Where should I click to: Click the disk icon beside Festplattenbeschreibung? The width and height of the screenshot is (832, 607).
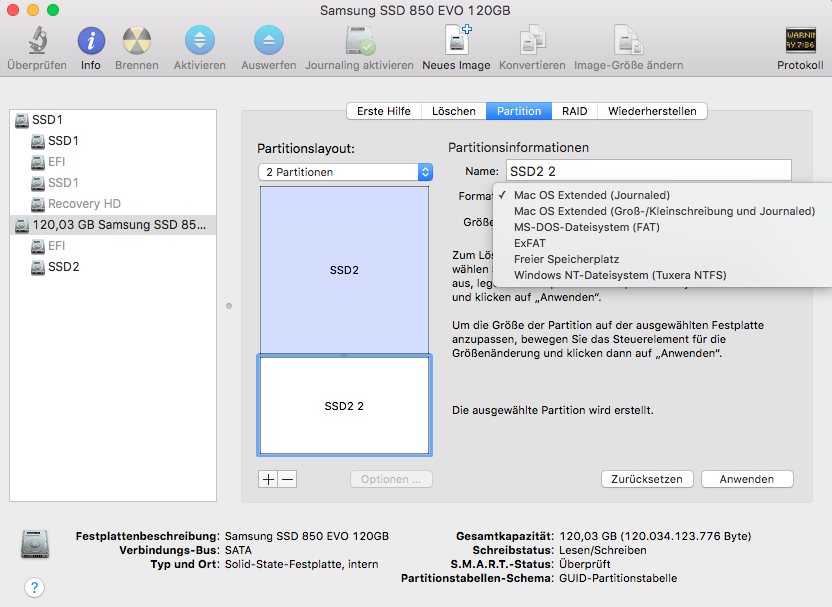click(x=35, y=544)
